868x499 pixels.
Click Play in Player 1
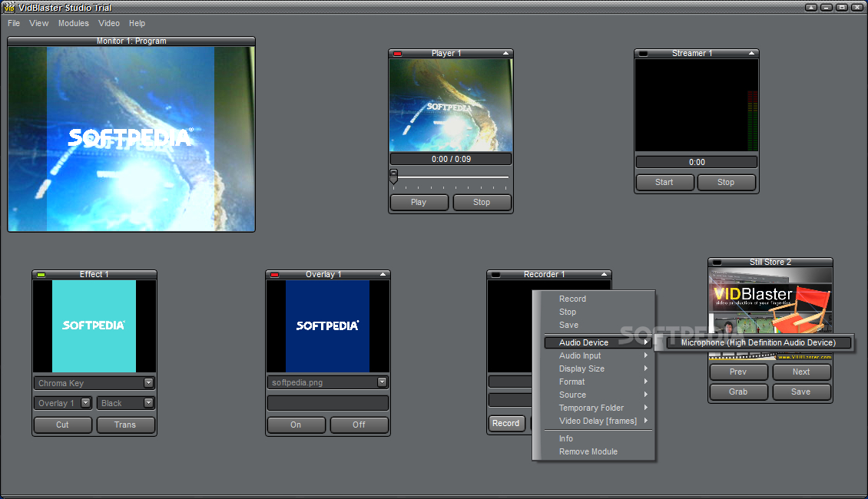[419, 203]
